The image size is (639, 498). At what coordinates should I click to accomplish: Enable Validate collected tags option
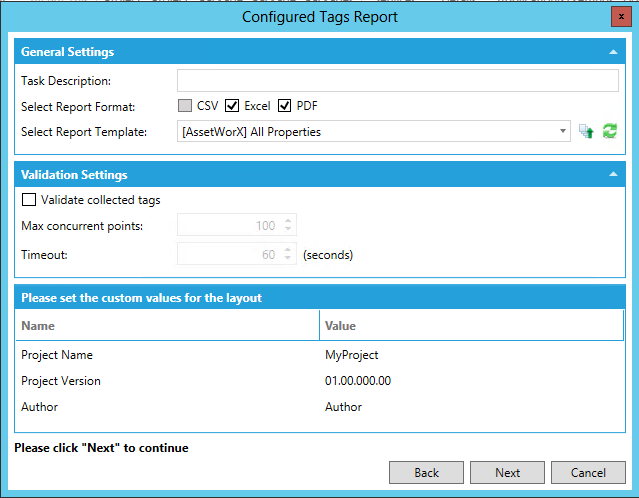tap(29, 200)
